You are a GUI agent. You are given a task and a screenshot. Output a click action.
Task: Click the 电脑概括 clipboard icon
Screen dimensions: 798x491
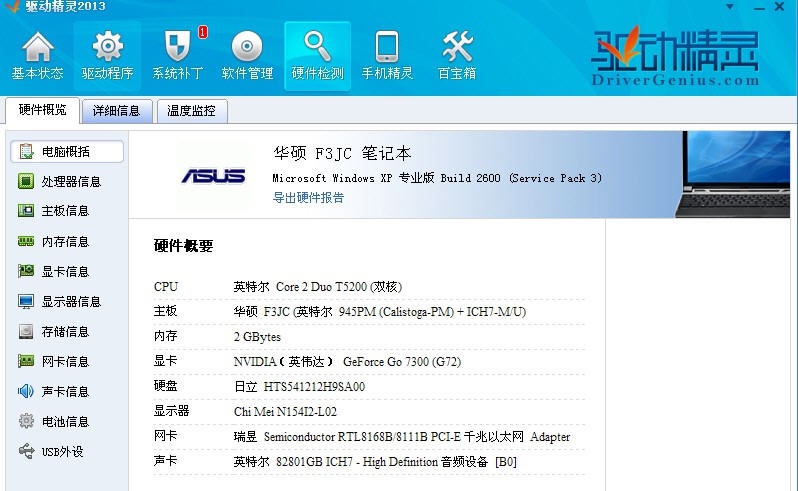26,151
